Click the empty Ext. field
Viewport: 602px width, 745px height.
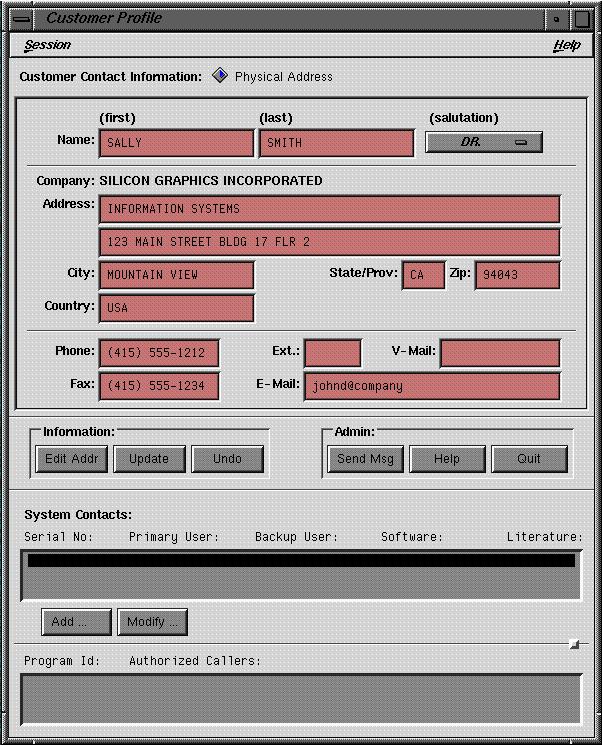[x=332, y=353]
